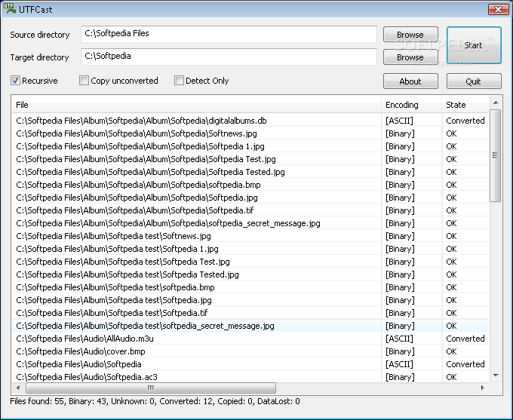
Task: Select the Audio\Softpedia row without extension
Action: 250,364
